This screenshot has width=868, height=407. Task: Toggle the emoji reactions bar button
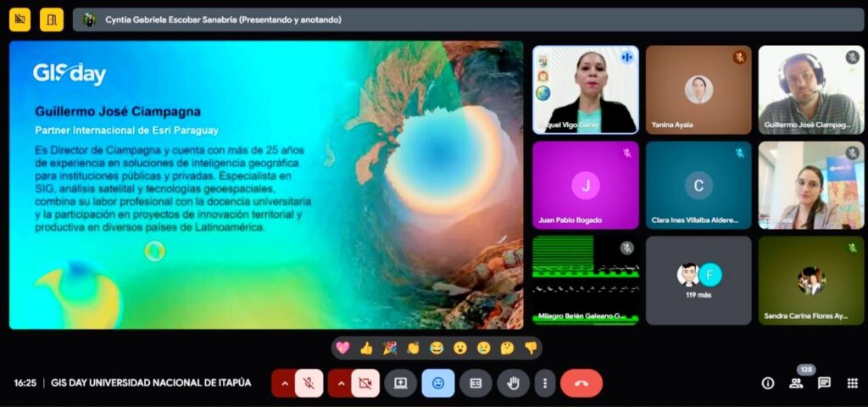click(x=438, y=383)
